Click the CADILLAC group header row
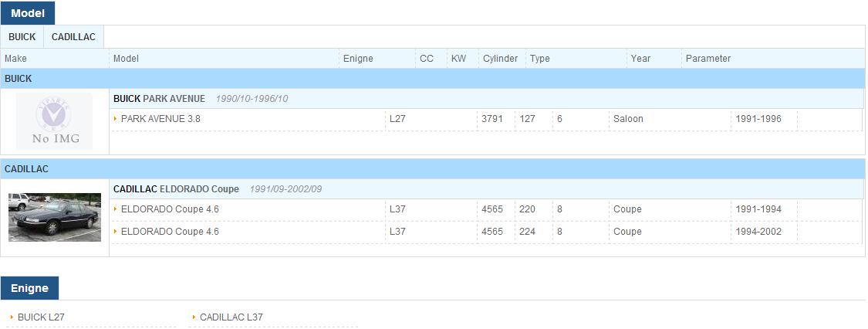The height and width of the screenshot is (329, 868). click(433, 169)
